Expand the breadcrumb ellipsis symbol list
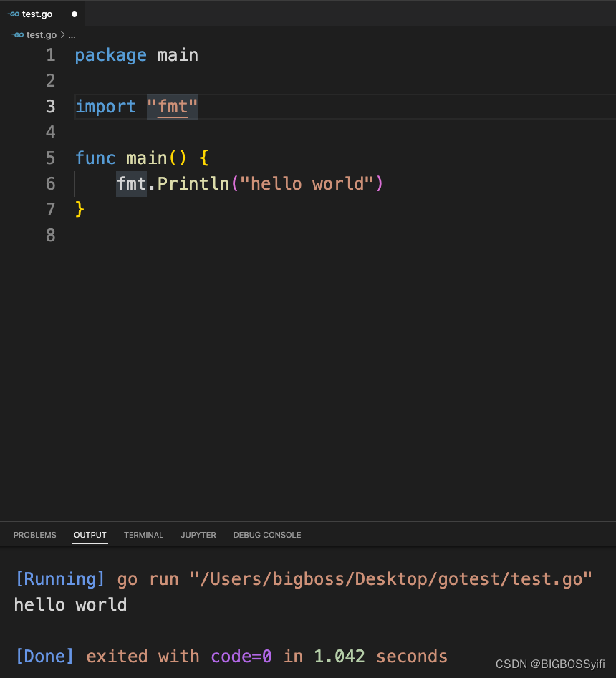This screenshot has width=616, height=678. (x=71, y=34)
